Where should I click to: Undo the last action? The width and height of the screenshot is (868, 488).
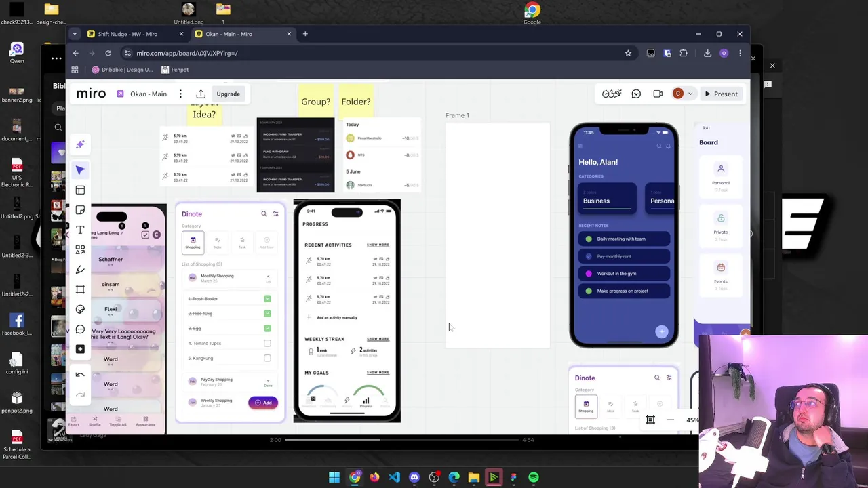(80, 375)
